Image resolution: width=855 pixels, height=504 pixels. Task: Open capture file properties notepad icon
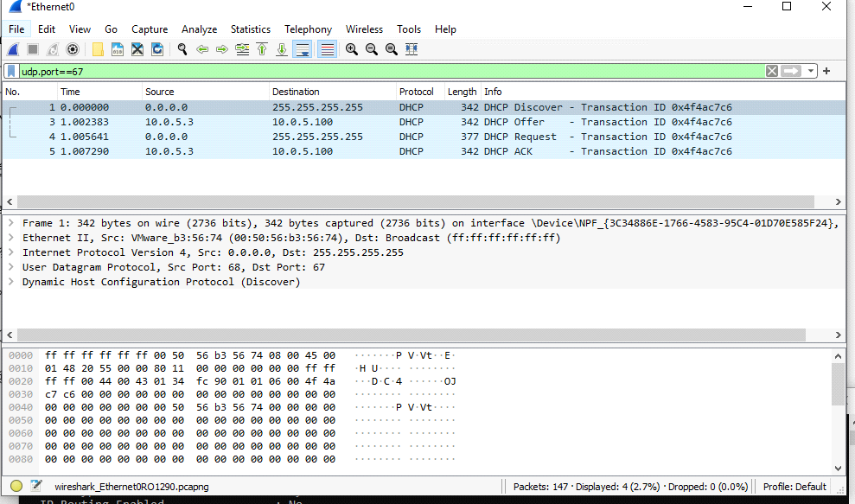pyautogui.click(x=36, y=486)
